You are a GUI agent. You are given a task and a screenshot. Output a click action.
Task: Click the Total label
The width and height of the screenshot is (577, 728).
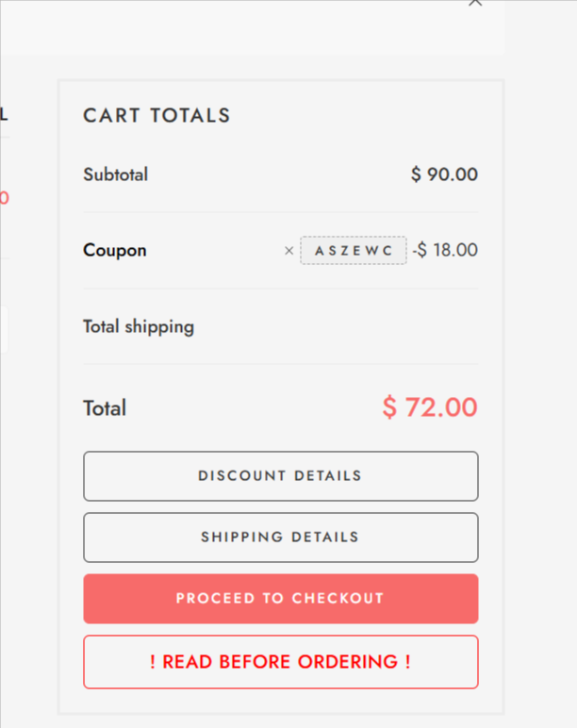pos(104,408)
